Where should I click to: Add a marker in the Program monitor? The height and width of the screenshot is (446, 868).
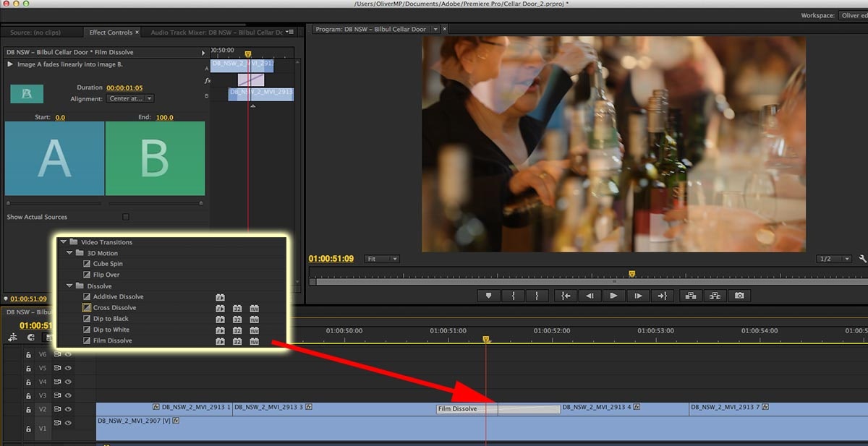coord(488,296)
